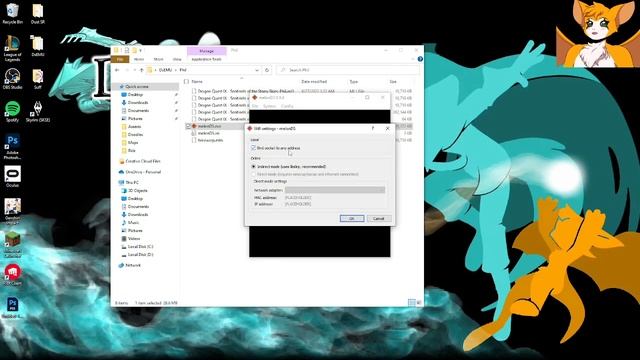
Task: Click the melonDS exe icon in the file list
Action: pos(194,126)
